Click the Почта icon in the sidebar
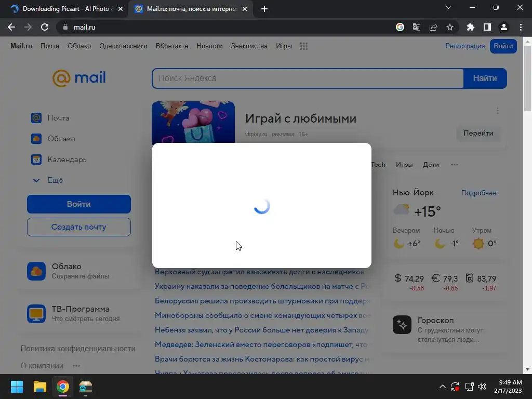This screenshot has height=399, width=532. coord(36,118)
